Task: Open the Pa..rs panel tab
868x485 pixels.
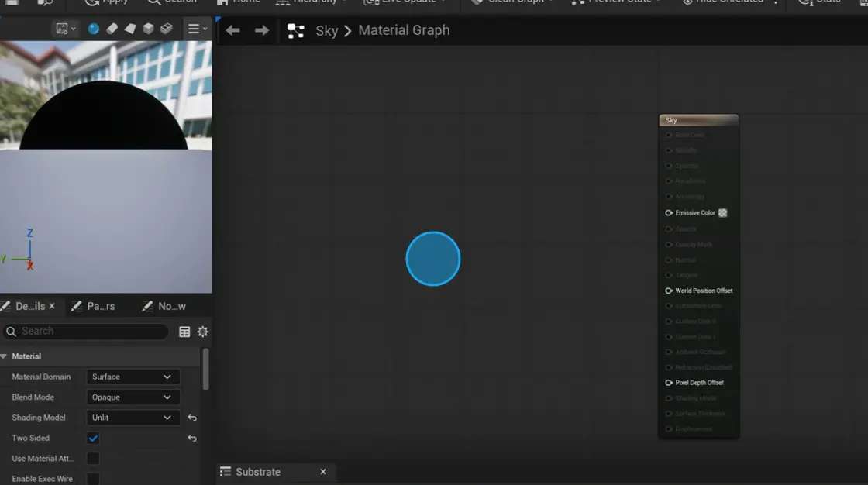Action: tap(93, 305)
